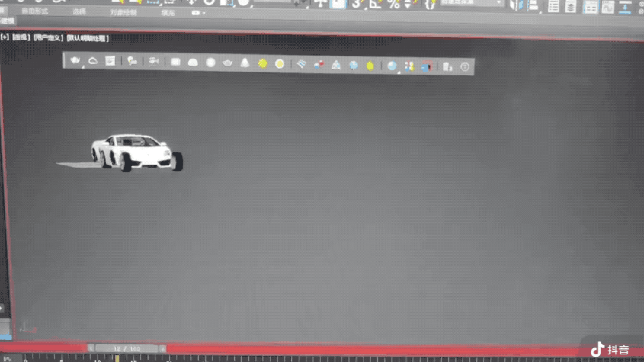The image size is (644, 362).
Task: Click the yellow current-frame marker on the timeline
Action: point(117,358)
